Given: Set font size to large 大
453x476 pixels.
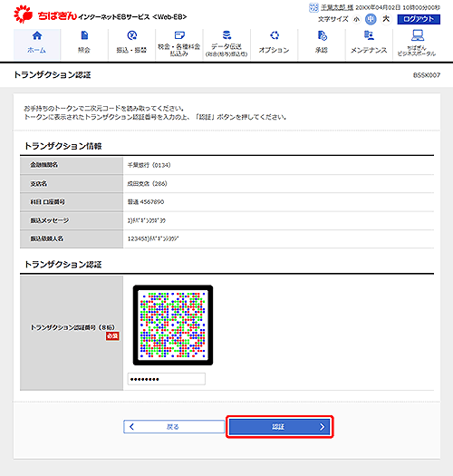Looking at the screenshot, I should coord(386,19).
